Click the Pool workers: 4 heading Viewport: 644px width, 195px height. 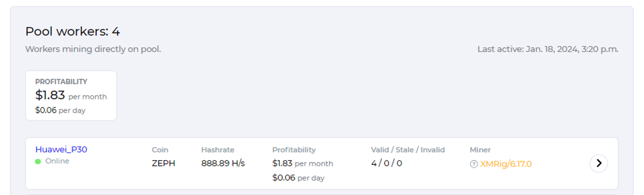(73, 32)
